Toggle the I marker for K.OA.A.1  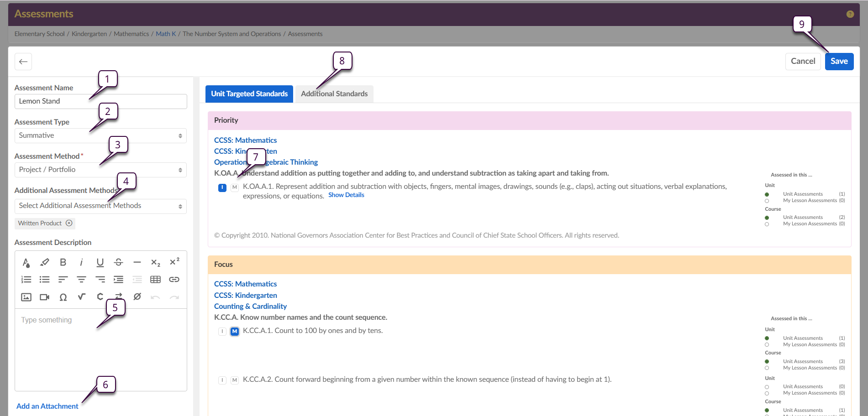pos(222,187)
